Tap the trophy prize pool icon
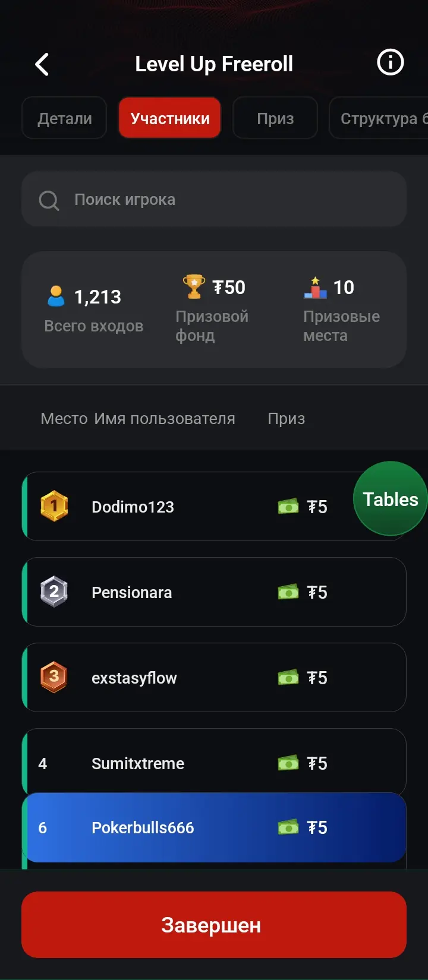Image resolution: width=428 pixels, height=980 pixels. (x=194, y=286)
